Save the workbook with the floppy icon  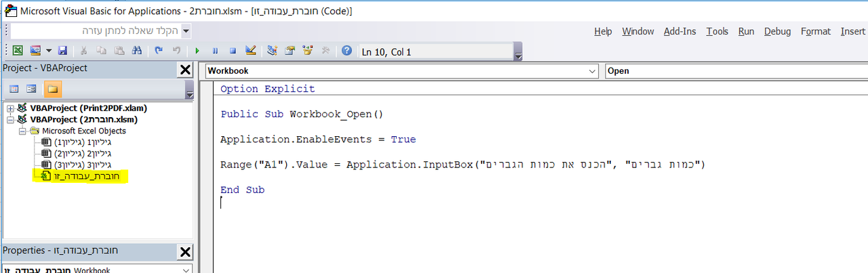click(x=62, y=51)
